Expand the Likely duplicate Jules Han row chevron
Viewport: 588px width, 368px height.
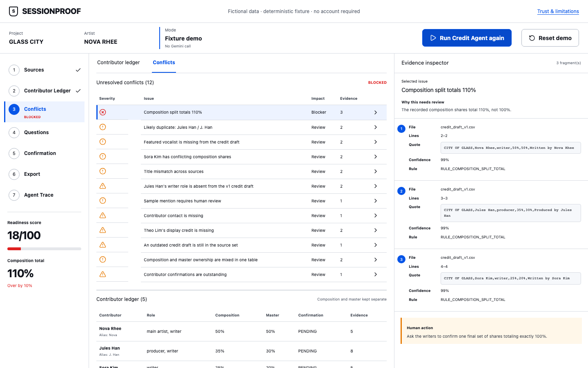pyautogui.click(x=376, y=127)
